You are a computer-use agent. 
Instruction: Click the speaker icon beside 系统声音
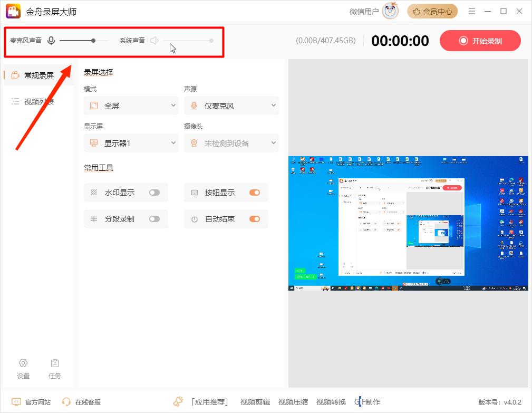click(154, 40)
